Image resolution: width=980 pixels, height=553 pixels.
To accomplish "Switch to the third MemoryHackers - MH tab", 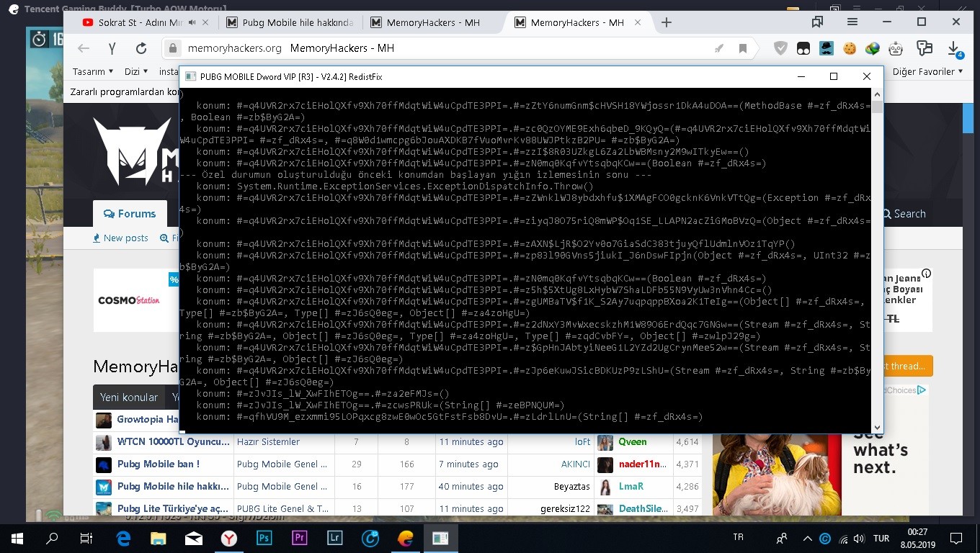I will point(433,22).
